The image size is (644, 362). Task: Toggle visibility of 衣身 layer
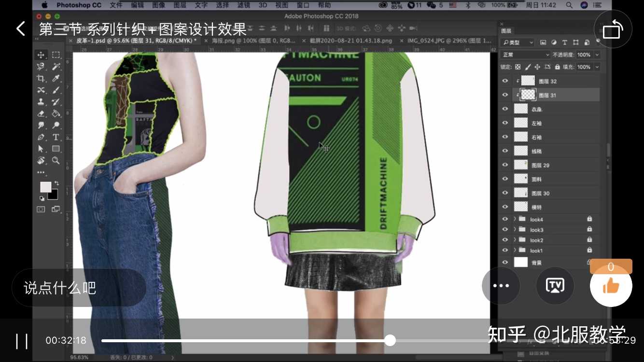pyautogui.click(x=505, y=109)
